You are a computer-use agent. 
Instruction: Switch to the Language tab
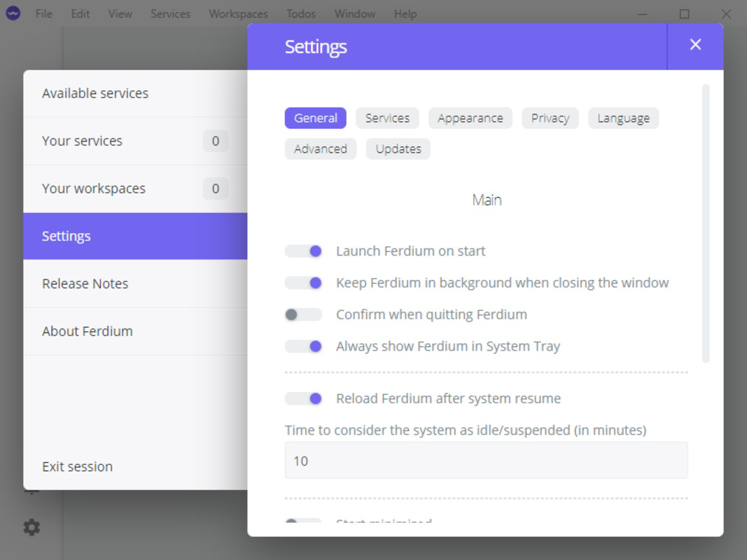click(624, 118)
